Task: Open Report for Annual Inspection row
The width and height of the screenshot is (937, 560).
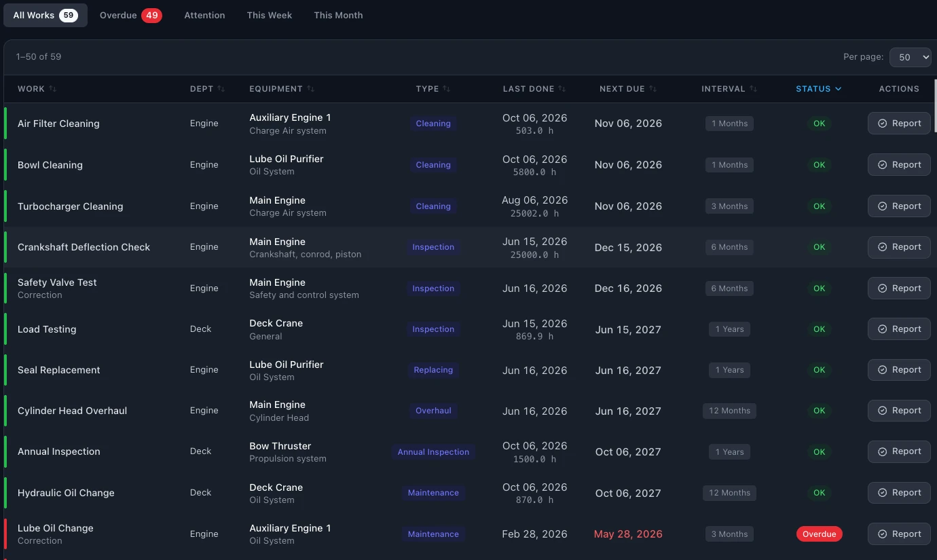Action: (899, 451)
